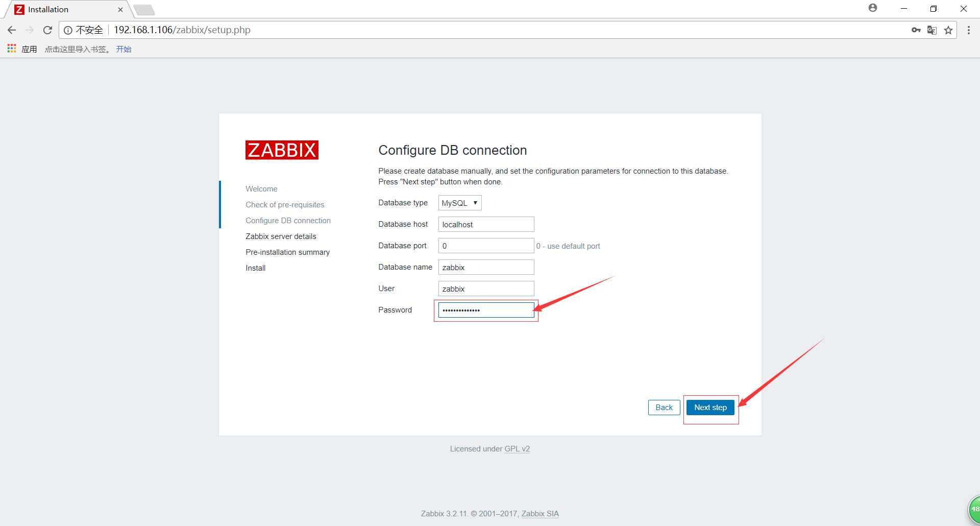Open the GPL v2 license link
The image size is (980, 526).
coord(517,449)
